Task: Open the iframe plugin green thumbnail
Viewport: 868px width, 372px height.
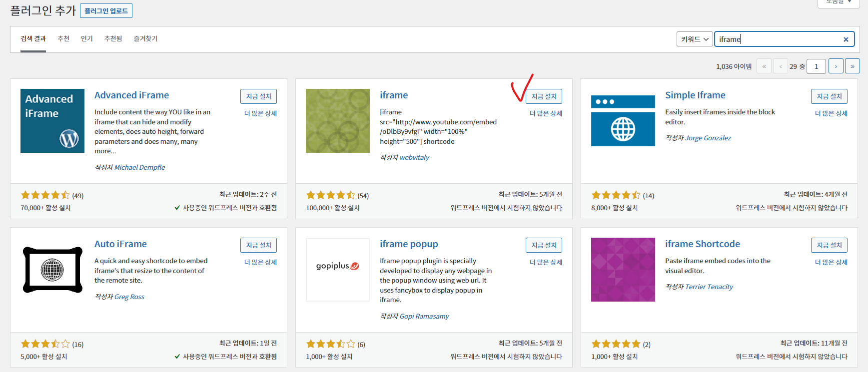Action: click(338, 121)
